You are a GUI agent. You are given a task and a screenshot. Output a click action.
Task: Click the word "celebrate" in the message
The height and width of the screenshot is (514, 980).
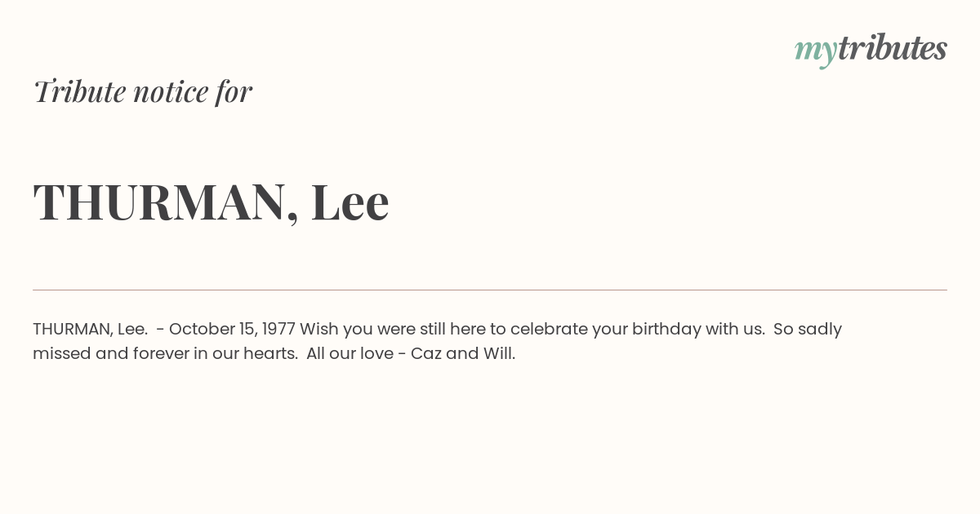(x=549, y=330)
